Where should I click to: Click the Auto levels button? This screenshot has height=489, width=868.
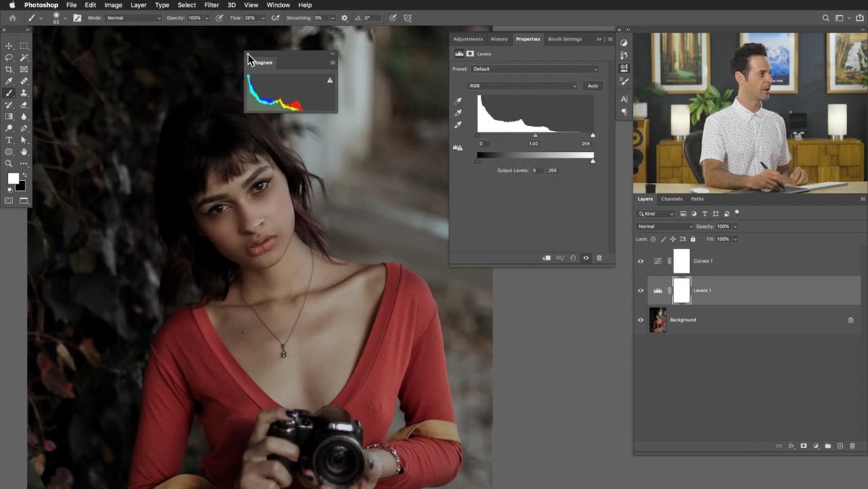coord(593,86)
